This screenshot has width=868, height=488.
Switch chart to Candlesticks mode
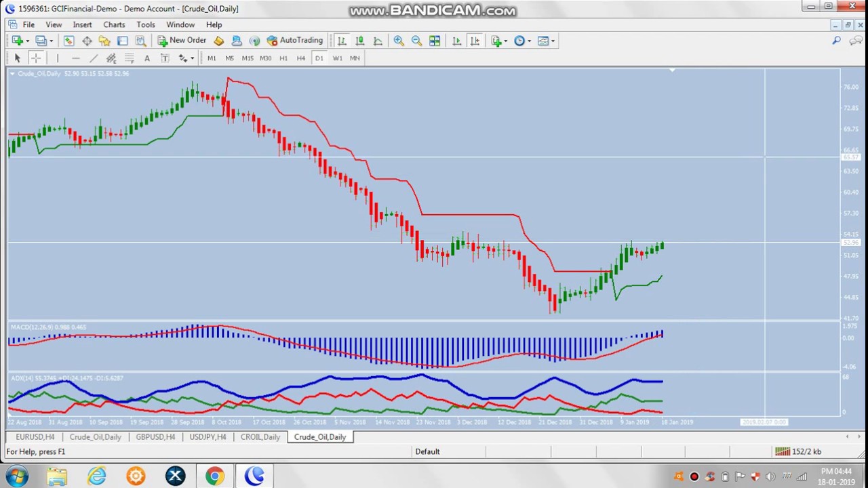coord(360,41)
